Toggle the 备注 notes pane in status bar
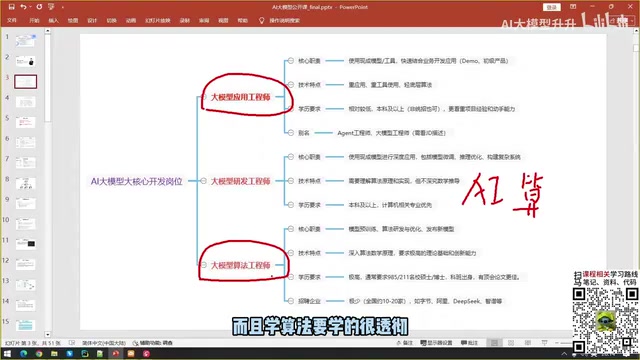 pos(405,343)
